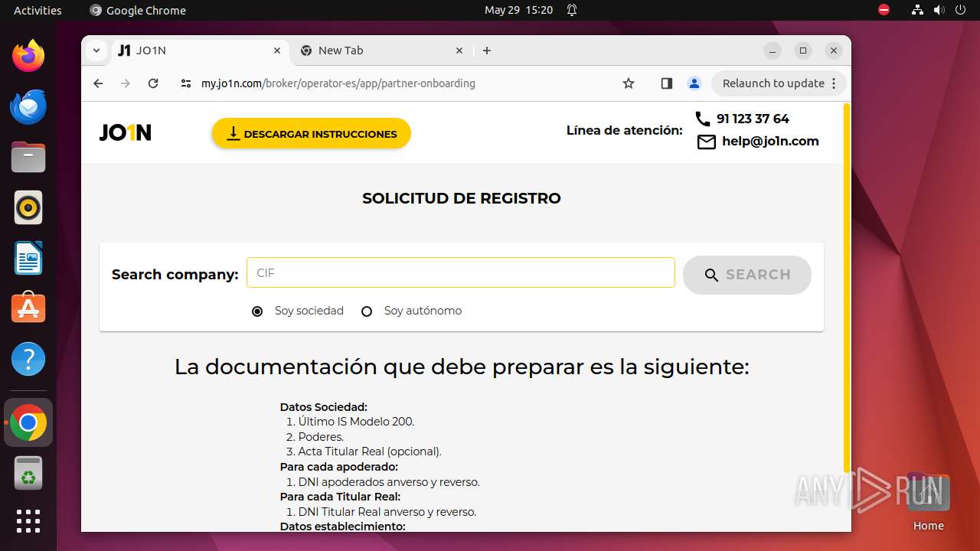The width and height of the screenshot is (980, 551).
Task: Open the Files manager dock icon
Action: tap(28, 157)
